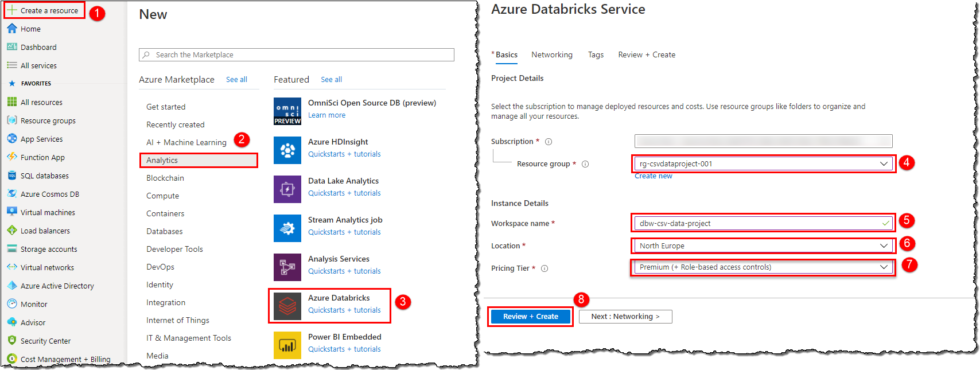Open the Analysis Services icon
This screenshot has height=370, width=980.
(287, 267)
